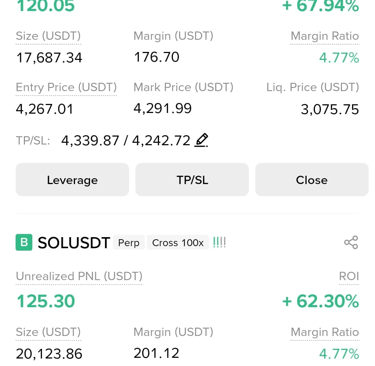Close the upper position

tap(312, 180)
